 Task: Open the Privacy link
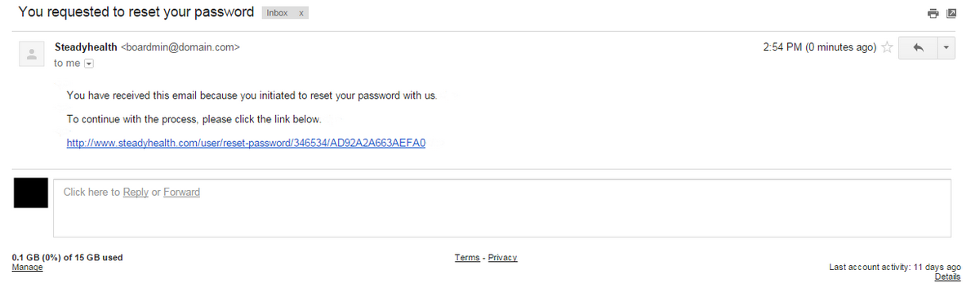[503, 258]
